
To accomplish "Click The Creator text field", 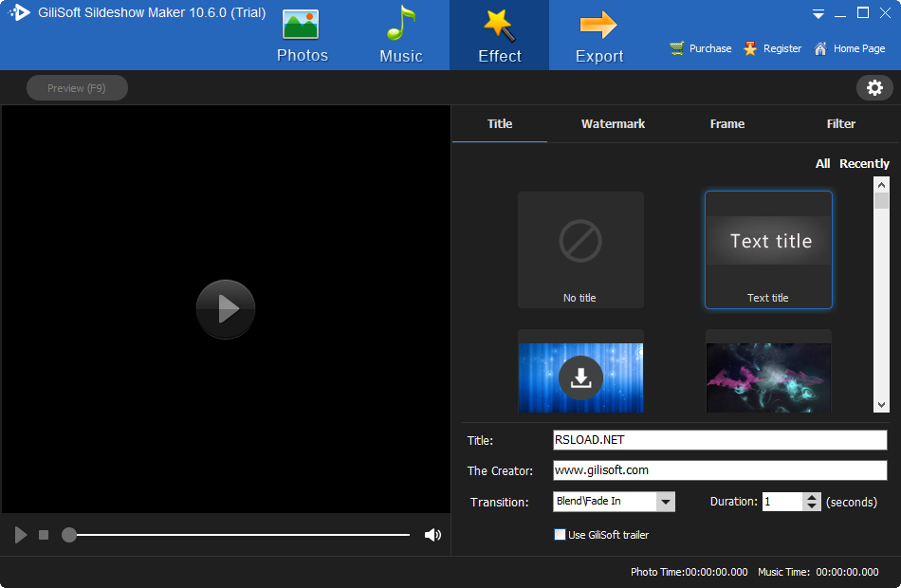I will 720,470.
